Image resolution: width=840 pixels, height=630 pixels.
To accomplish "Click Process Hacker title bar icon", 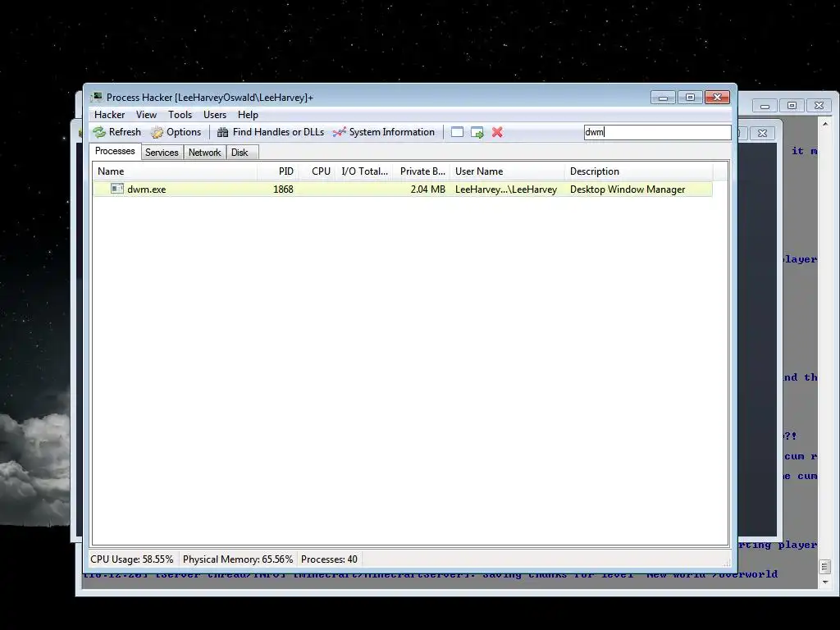I will (97, 97).
